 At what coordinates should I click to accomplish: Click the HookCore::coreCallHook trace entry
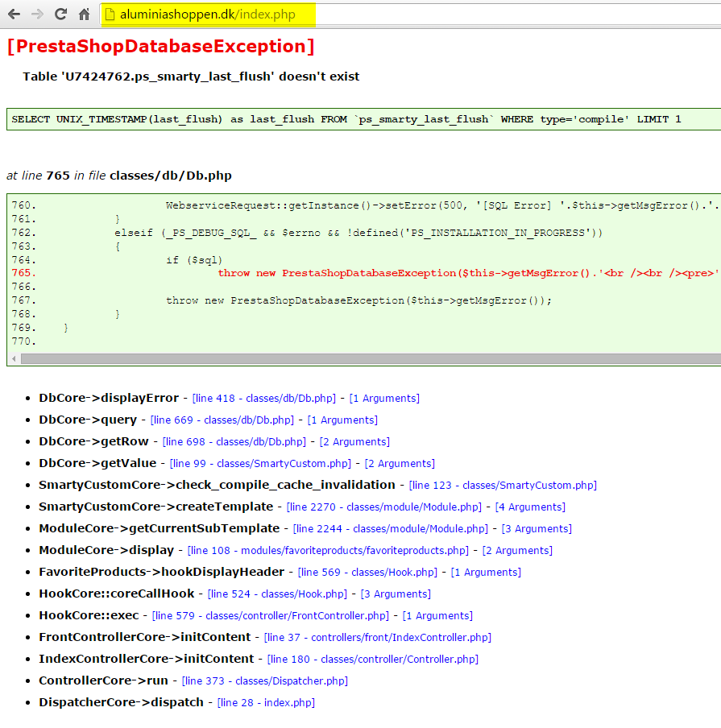tap(117, 594)
